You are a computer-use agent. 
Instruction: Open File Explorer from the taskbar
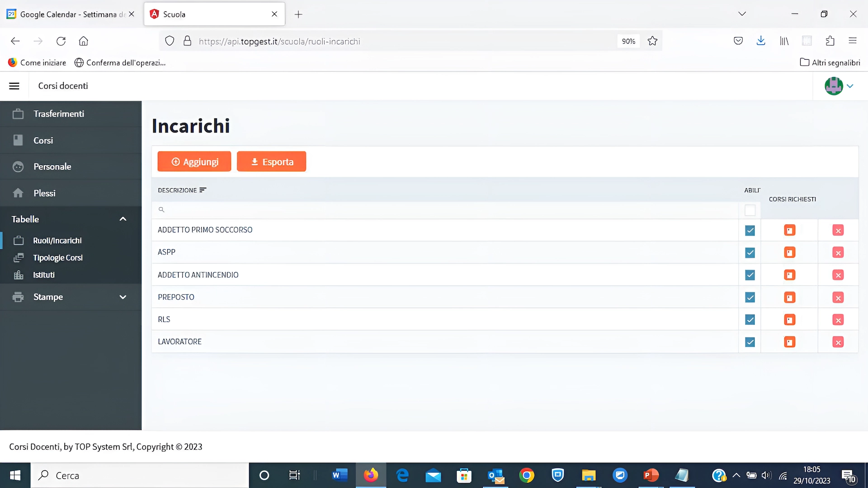pos(589,475)
